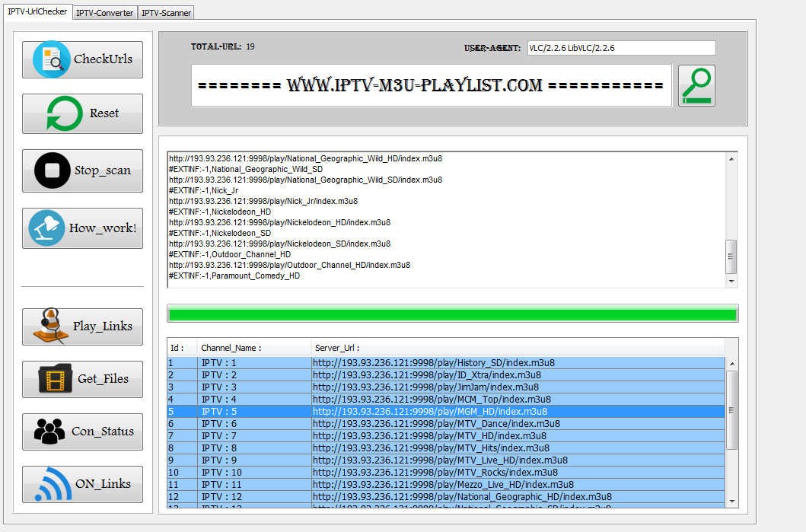This screenshot has height=532, width=806.
Task: Switch to the IPTV-Converter tab
Action: point(105,13)
